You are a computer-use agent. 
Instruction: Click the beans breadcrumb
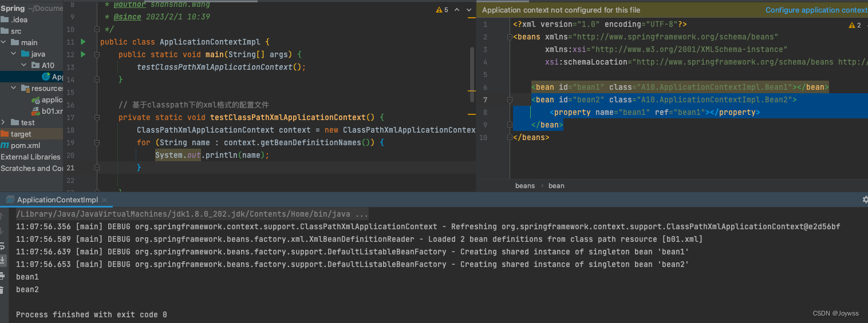tap(525, 185)
